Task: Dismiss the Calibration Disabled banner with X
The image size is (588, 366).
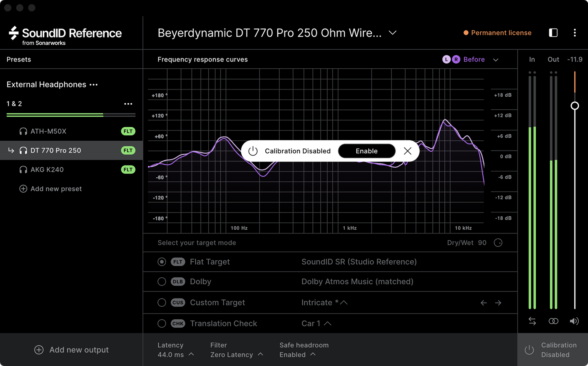Action: [407, 151]
